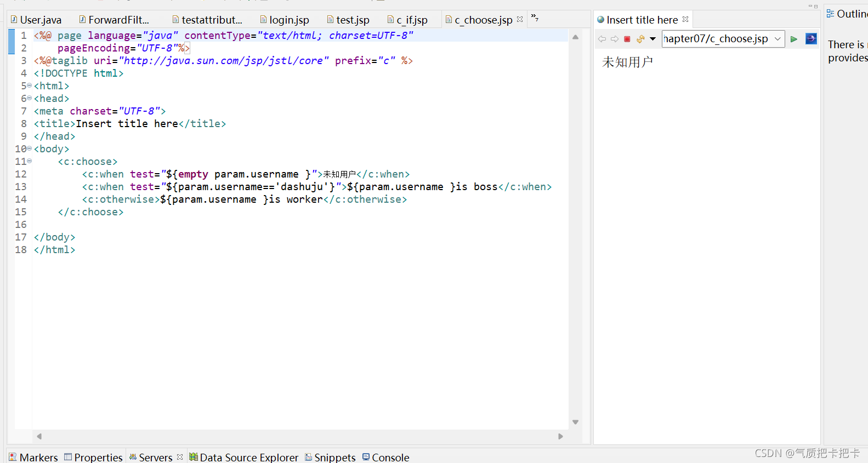Switch to the ForwardFilt... editor tab
Viewport: 868px width, 463px height.
[114, 20]
